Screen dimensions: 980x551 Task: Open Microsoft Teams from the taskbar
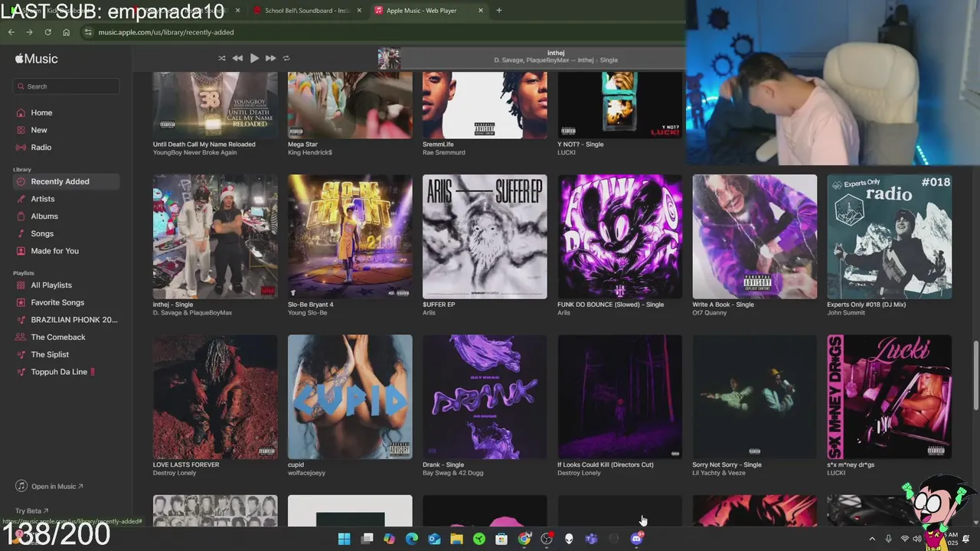[x=591, y=539]
